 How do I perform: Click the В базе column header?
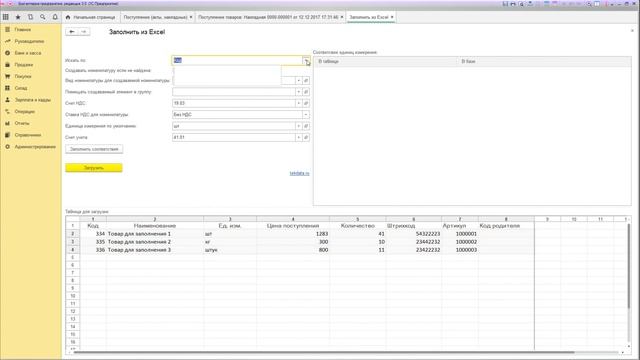544,62
